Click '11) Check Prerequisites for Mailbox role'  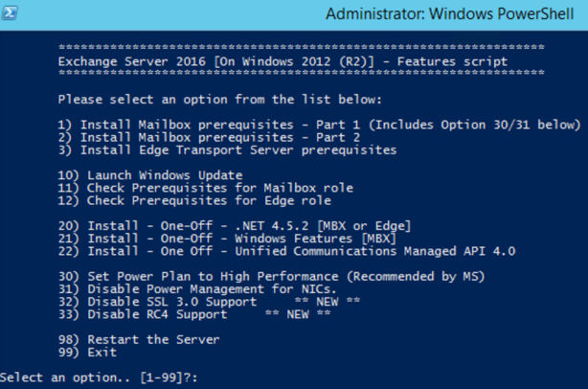coord(205,188)
